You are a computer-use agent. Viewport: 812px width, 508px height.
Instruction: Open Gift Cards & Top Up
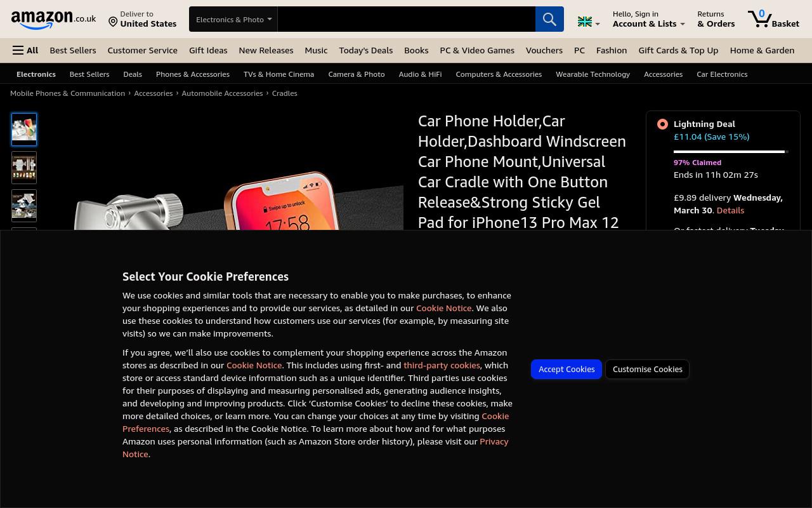coord(678,50)
